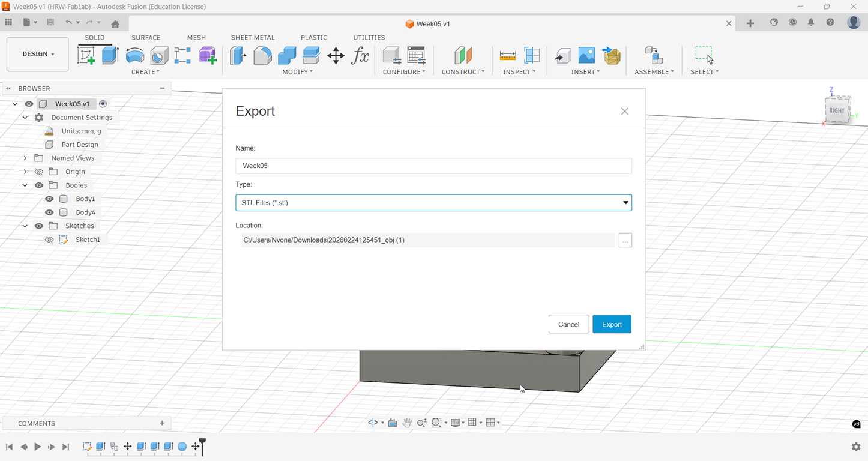868x461 pixels.
Task: Toggle visibility of Sketches folder
Action: click(39, 226)
